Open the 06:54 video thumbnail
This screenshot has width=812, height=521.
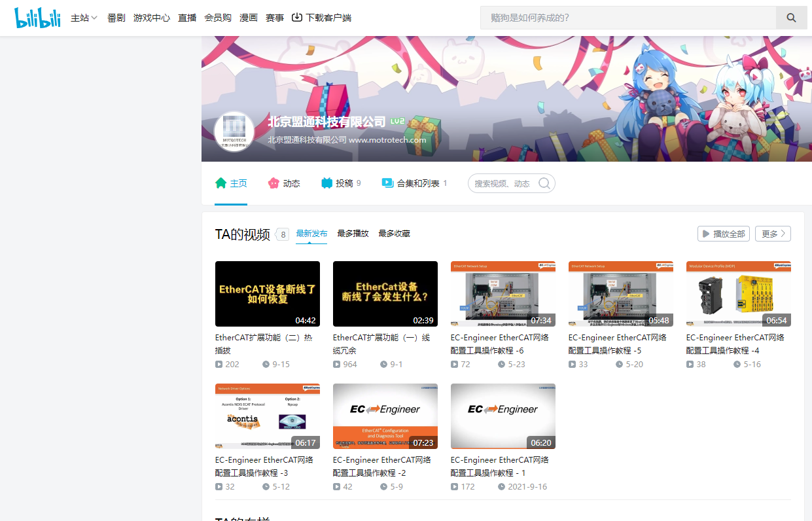click(739, 294)
